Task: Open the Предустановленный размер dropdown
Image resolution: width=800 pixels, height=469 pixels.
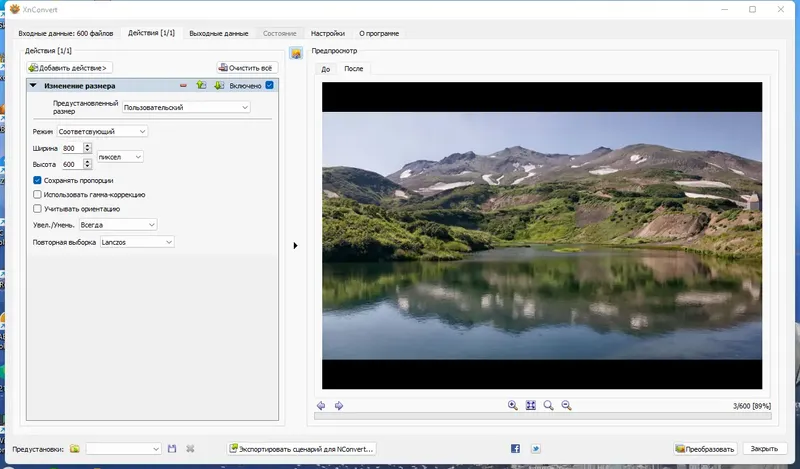Action: tap(186, 107)
